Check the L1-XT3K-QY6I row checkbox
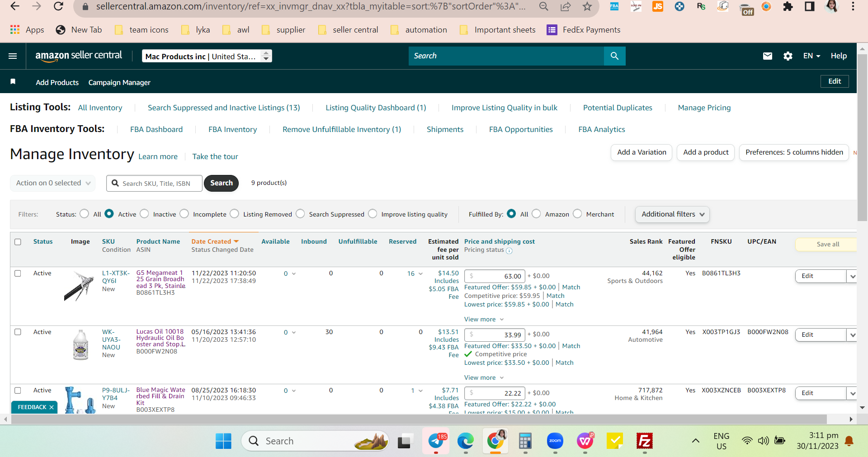The height and width of the screenshot is (457, 868). pyautogui.click(x=18, y=273)
